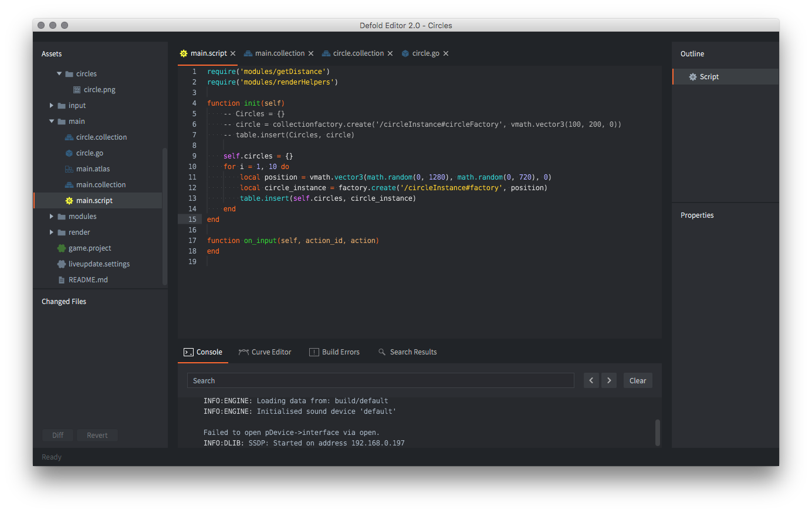Click the main folder icon
The width and height of the screenshot is (812, 513).
point(62,122)
